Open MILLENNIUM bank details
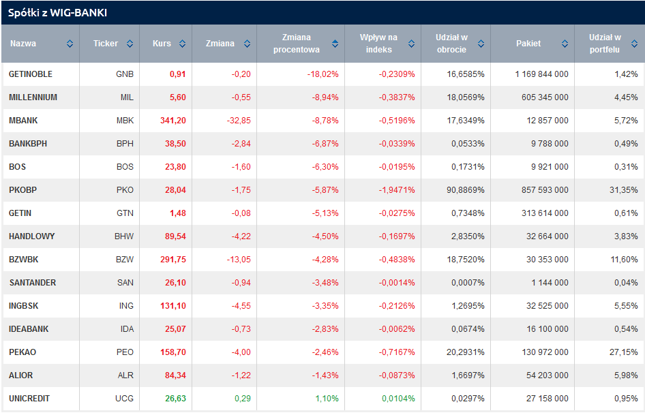 [x=32, y=97]
